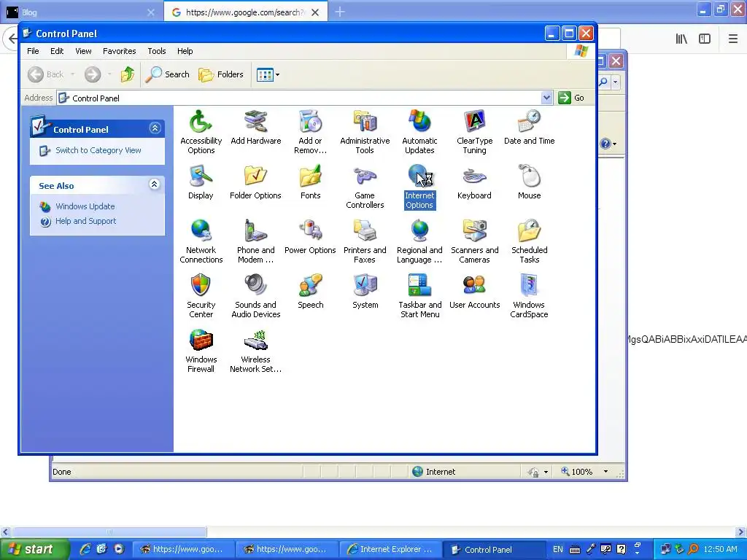Click the Windows Start button
The height and width of the screenshot is (560, 747).
34,549
